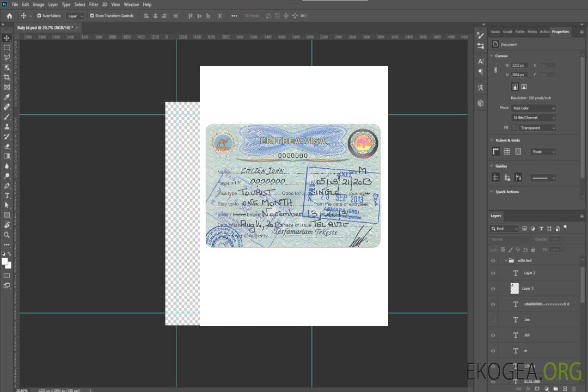This screenshot has height=392, width=588.
Task: Click the link width and height icon
Action: [496, 70]
